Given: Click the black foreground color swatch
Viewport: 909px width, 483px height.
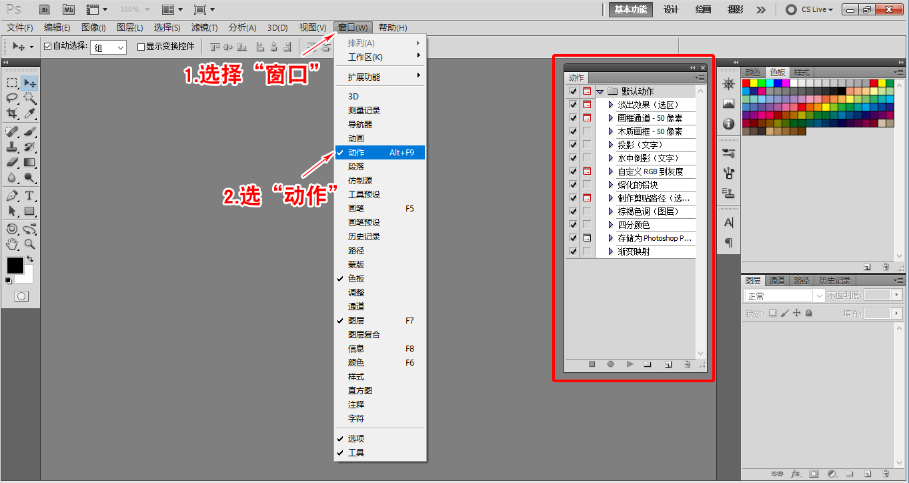Looking at the screenshot, I should tap(15, 266).
